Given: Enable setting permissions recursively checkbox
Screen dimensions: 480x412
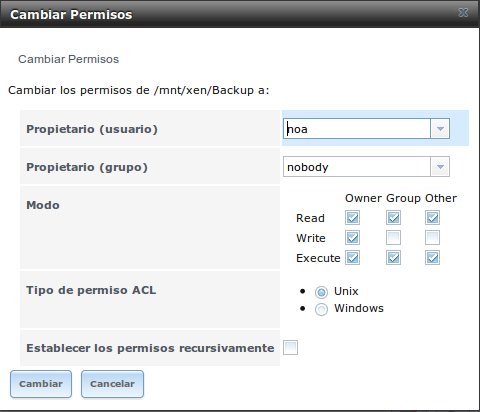Looking at the screenshot, I should (290, 348).
